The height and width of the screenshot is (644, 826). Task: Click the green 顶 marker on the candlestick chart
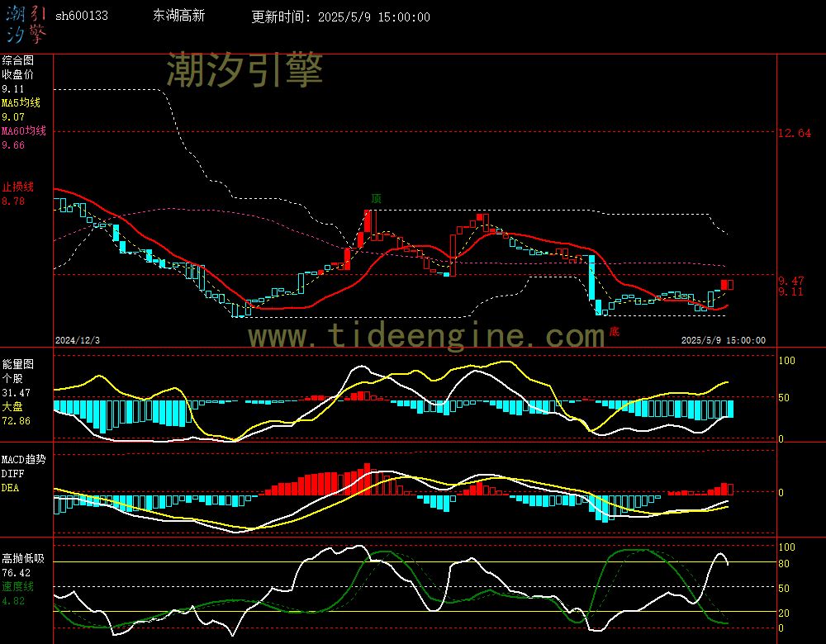click(x=376, y=198)
